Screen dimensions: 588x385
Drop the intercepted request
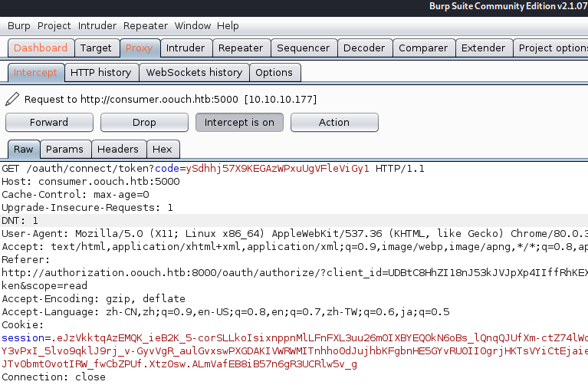coord(144,123)
